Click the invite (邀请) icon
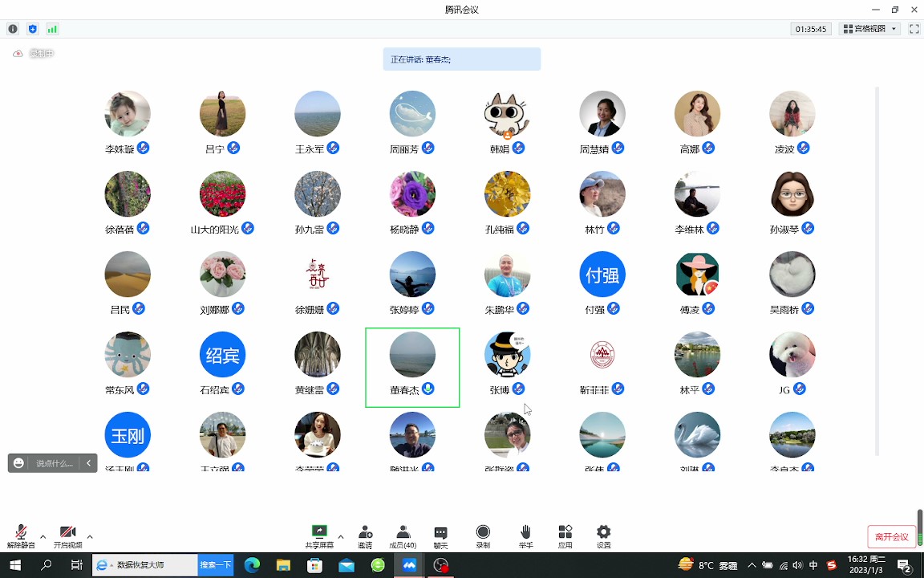The height and width of the screenshot is (578, 924). coord(365,535)
